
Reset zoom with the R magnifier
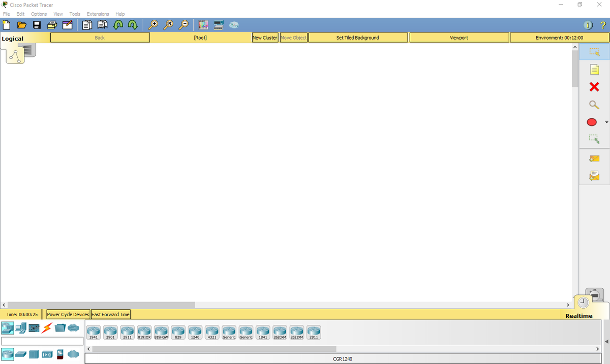(168, 24)
